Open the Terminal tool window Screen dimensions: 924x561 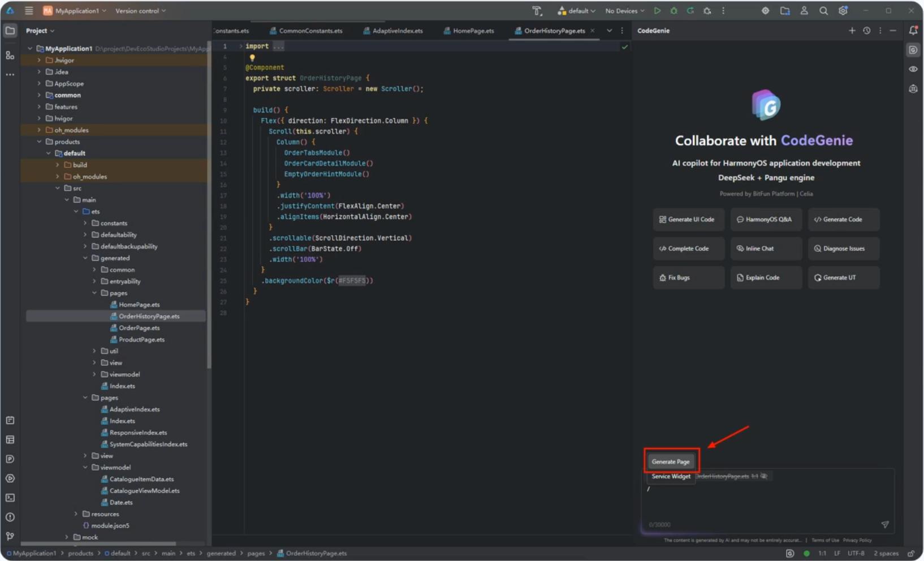(x=10, y=498)
